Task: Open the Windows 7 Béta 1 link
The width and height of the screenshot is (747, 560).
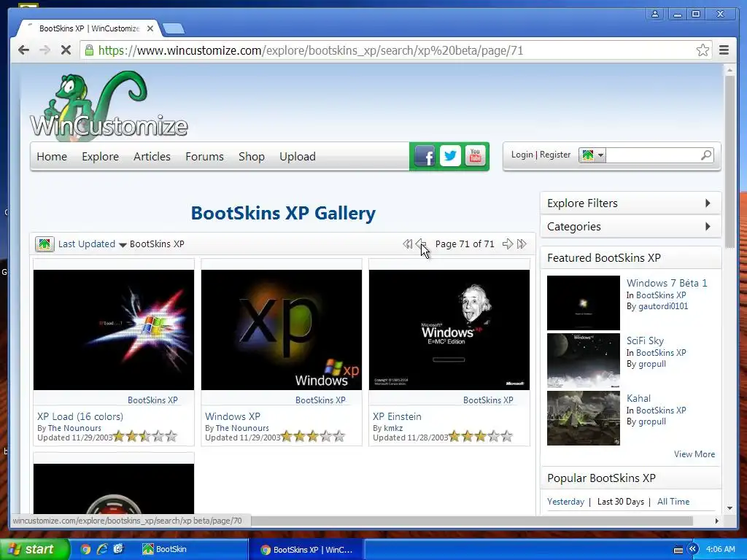Action: (667, 283)
